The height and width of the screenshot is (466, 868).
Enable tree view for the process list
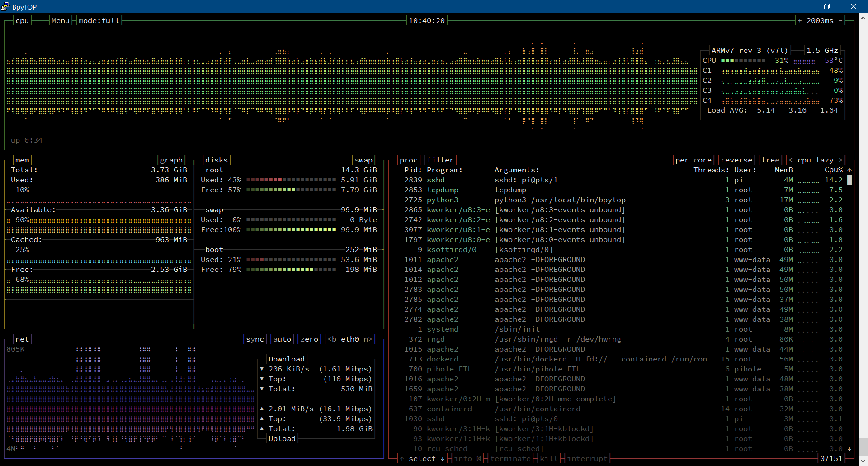770,160
